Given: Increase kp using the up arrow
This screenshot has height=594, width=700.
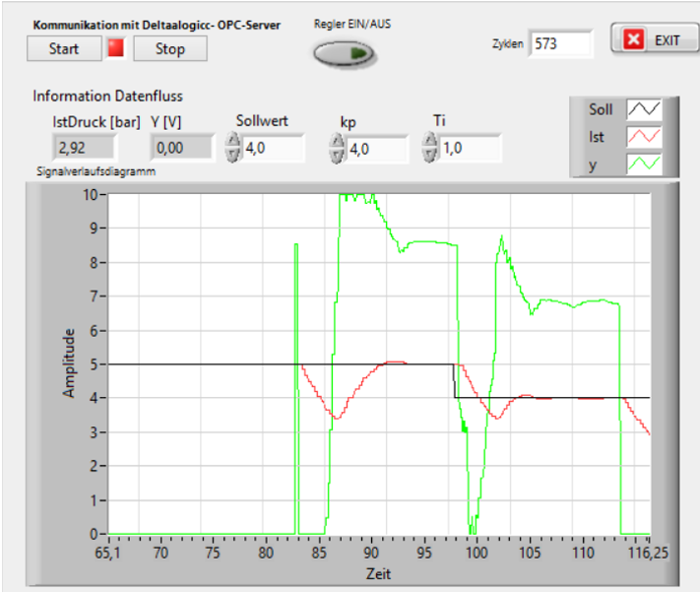Looking at the screenshot, I should pos(337,144).
